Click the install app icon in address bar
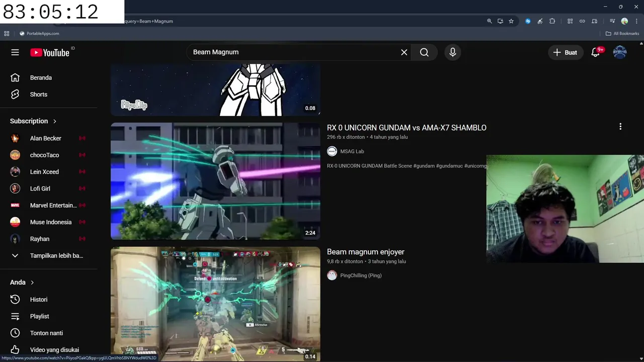This screenshot has height=362, width=644. pyautogui.click(x=500, y=21)
